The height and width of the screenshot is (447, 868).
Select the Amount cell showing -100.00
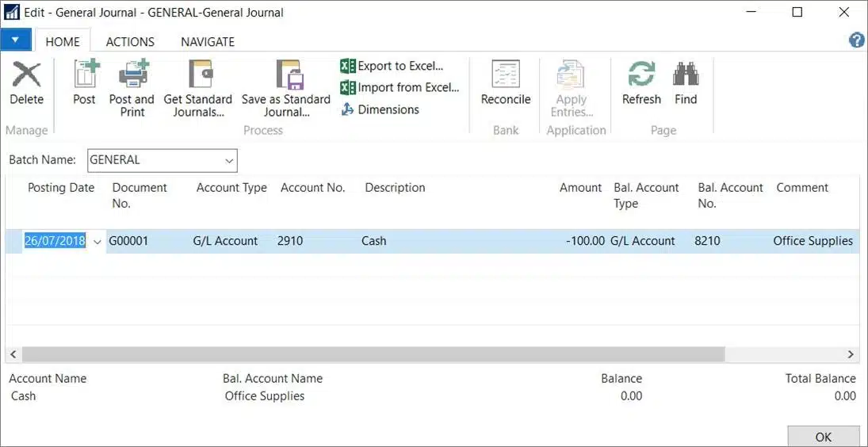(x=585, y=241)
